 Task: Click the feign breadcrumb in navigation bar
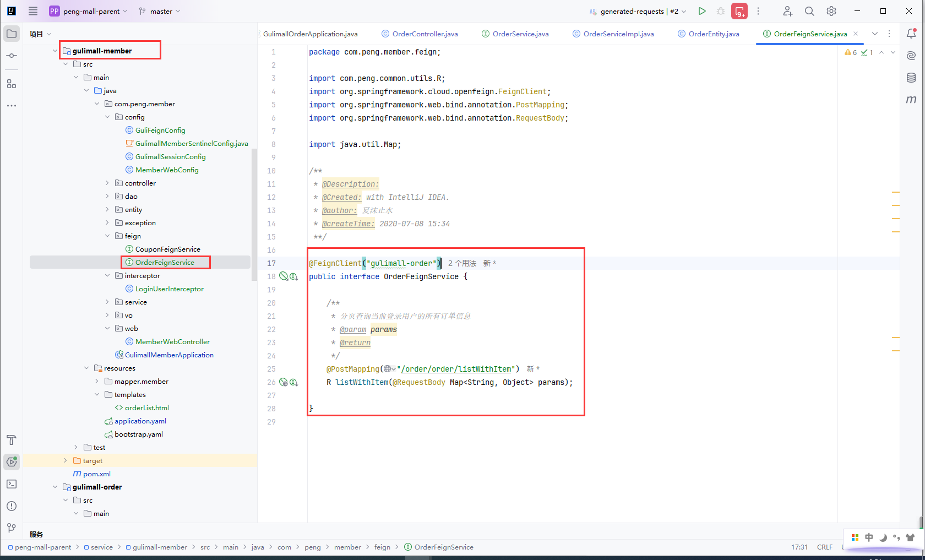click(382, 547)
